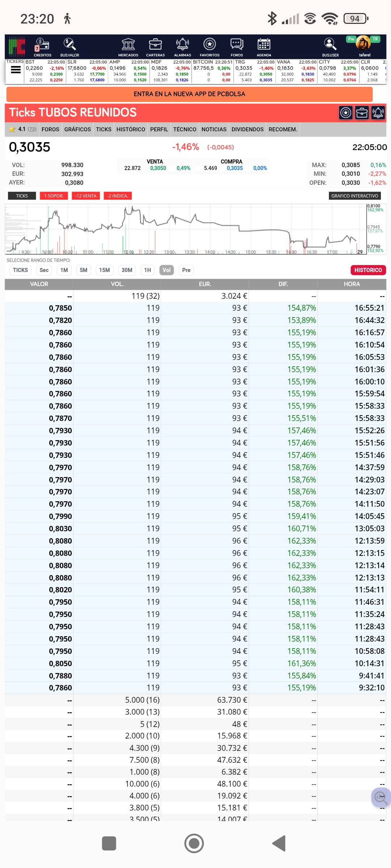The width and height of the screenshot is (391, 868).
Task: Open the GRAFICO INTERACTIVO chart
Action: point(354,196)
